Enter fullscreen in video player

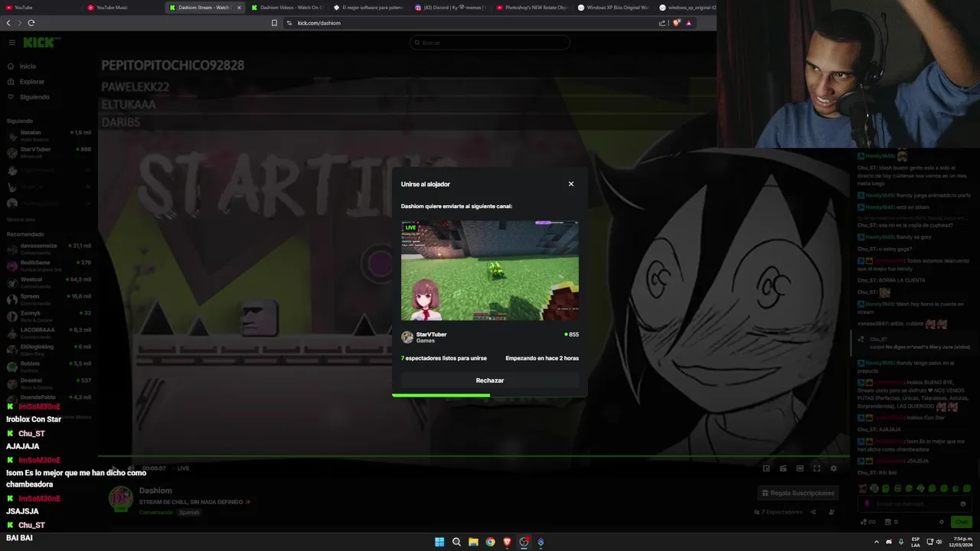tap(817, 468)
